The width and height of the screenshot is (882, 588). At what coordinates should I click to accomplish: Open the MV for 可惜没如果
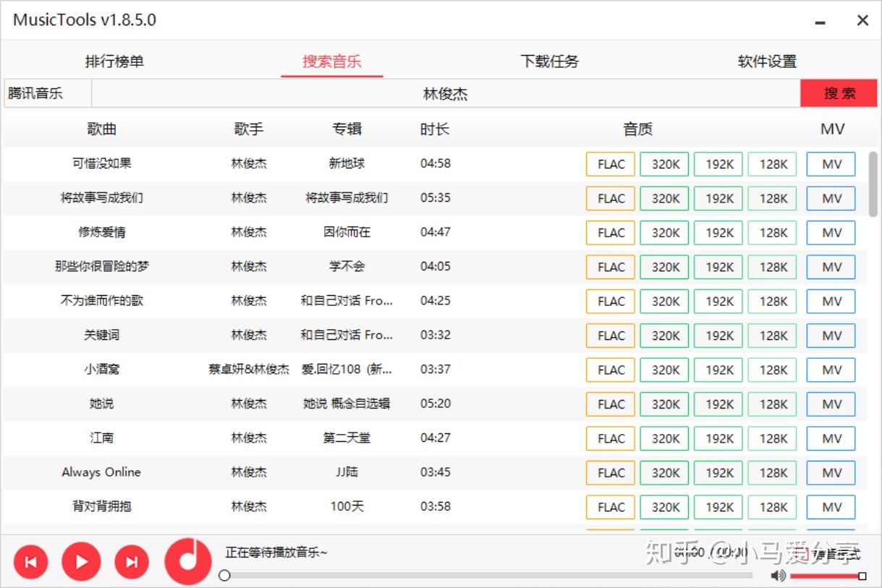click(831, 164)
